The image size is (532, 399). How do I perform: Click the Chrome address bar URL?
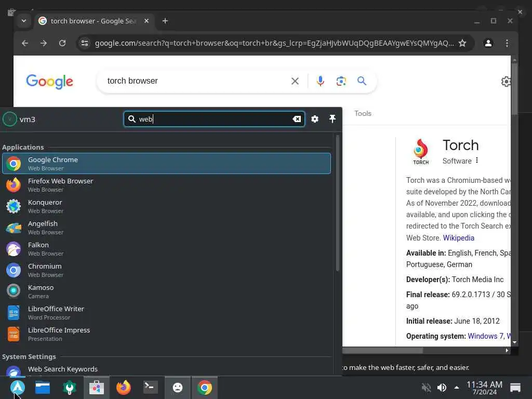pos(274,43)
